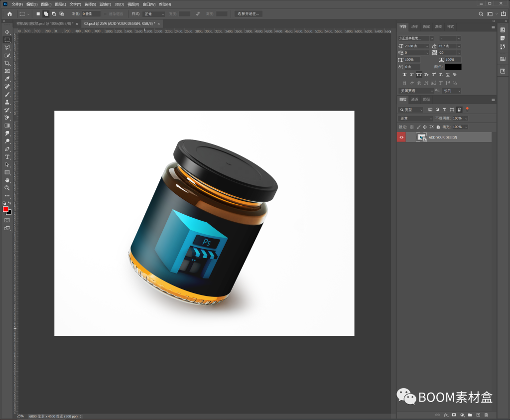Toggle the All Caps text style
Viewport: 510px width, 420px height.
coord(419,75)
